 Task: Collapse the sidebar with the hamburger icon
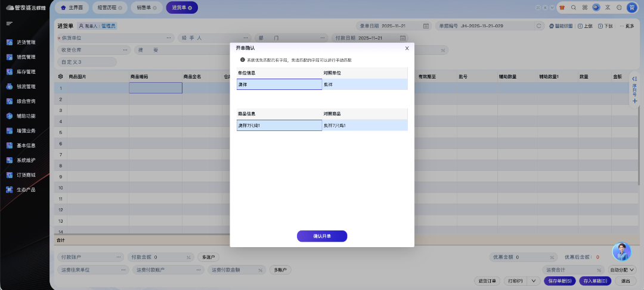[x=9, y=23]
